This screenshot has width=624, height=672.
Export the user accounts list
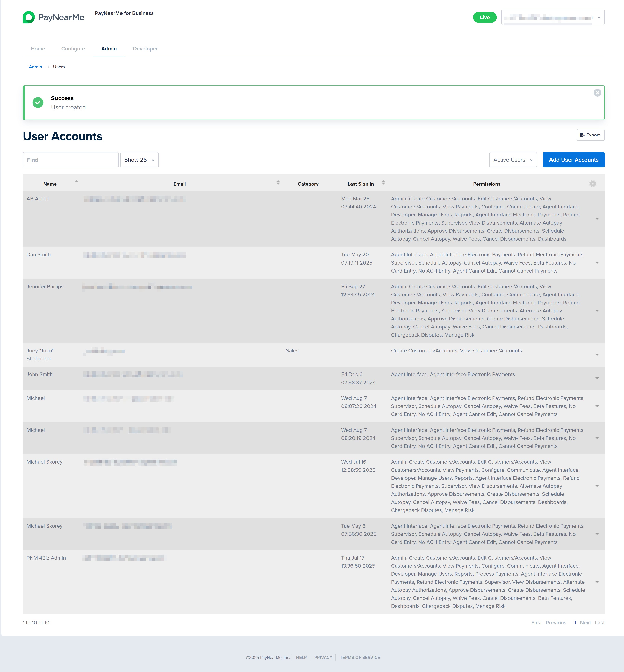tap(590, 135)
